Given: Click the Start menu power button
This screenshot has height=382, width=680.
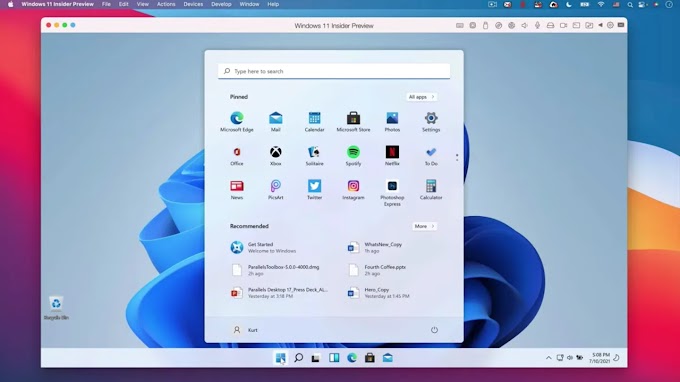Looking at the screenshot, I should [434, 330].
